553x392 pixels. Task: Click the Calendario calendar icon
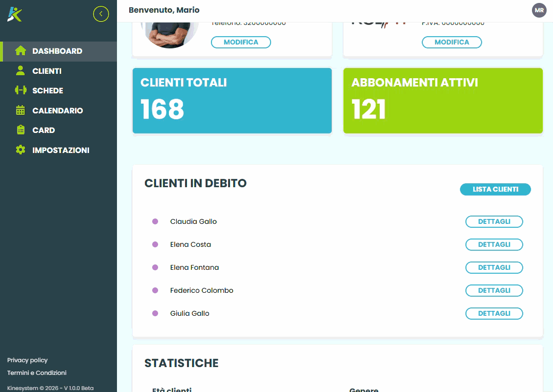click(21, 110)
